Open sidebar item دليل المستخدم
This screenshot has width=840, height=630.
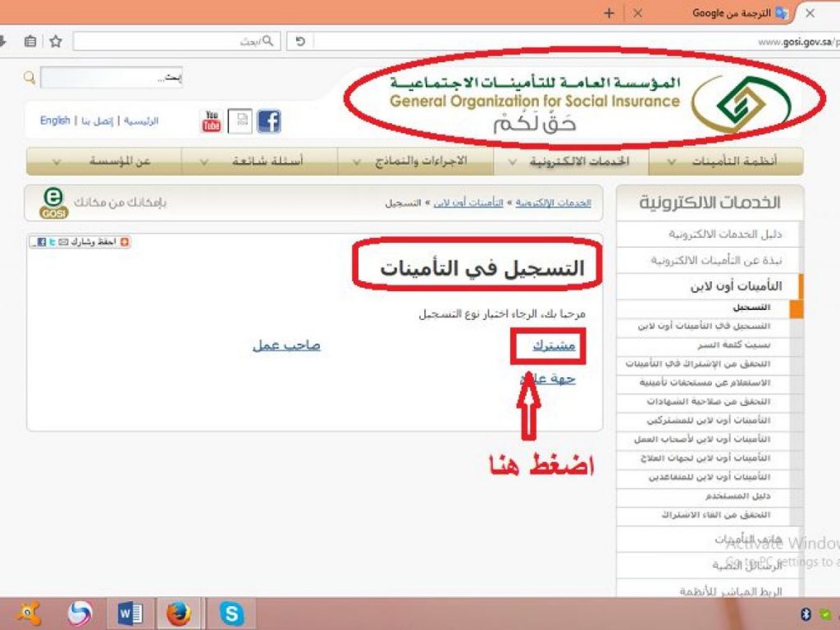tap(737, 496)
